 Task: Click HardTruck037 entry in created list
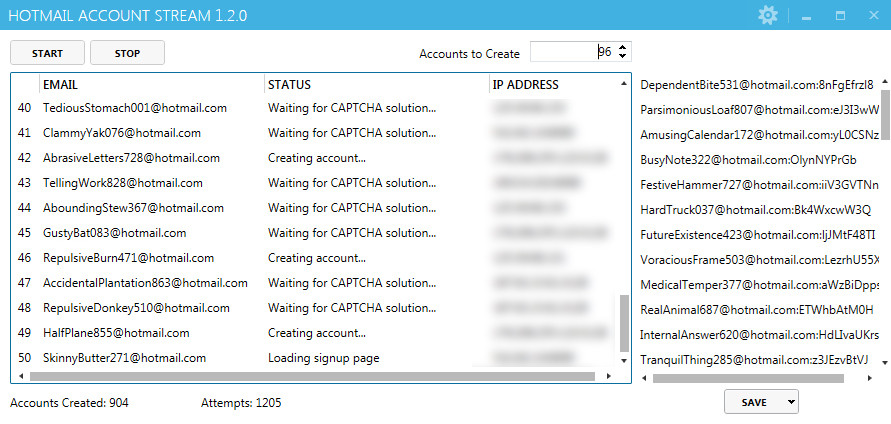(x=755, y=210)
